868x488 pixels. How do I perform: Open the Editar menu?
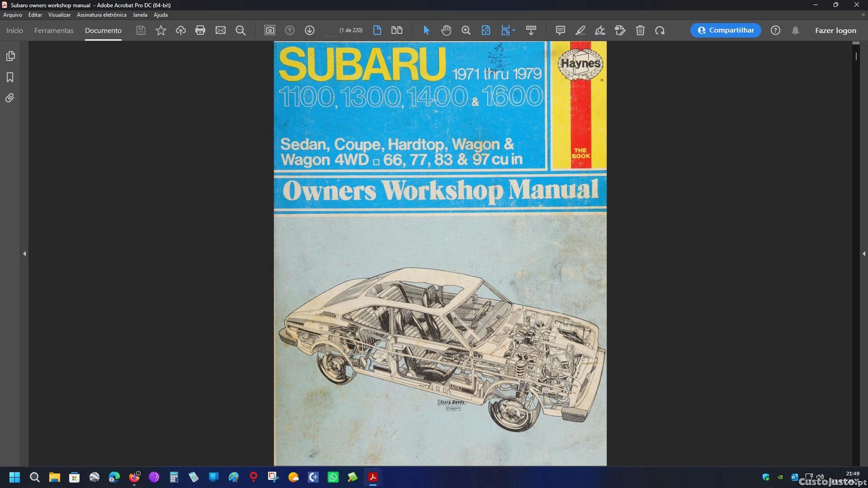click(x=35, y=15)
